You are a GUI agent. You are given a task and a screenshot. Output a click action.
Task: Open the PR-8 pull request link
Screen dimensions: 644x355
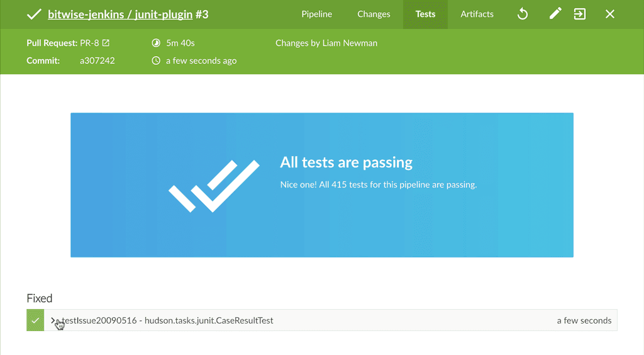(89, 43)
